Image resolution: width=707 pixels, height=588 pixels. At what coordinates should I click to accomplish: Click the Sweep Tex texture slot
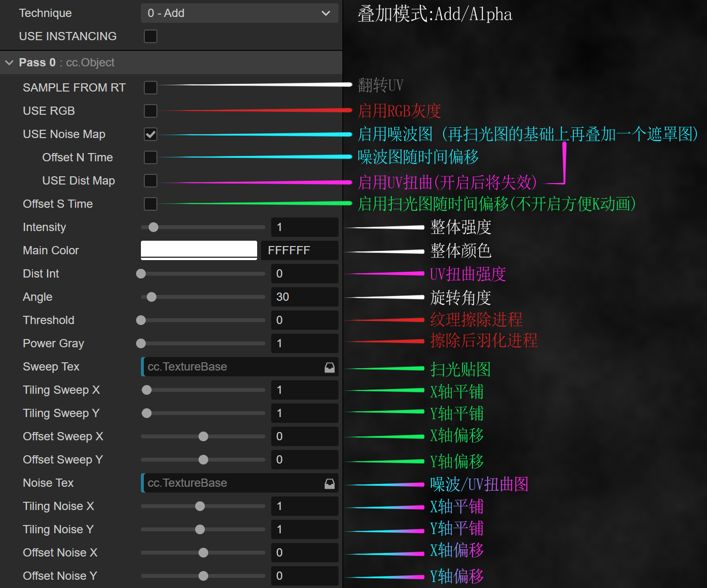click(239, 367)
